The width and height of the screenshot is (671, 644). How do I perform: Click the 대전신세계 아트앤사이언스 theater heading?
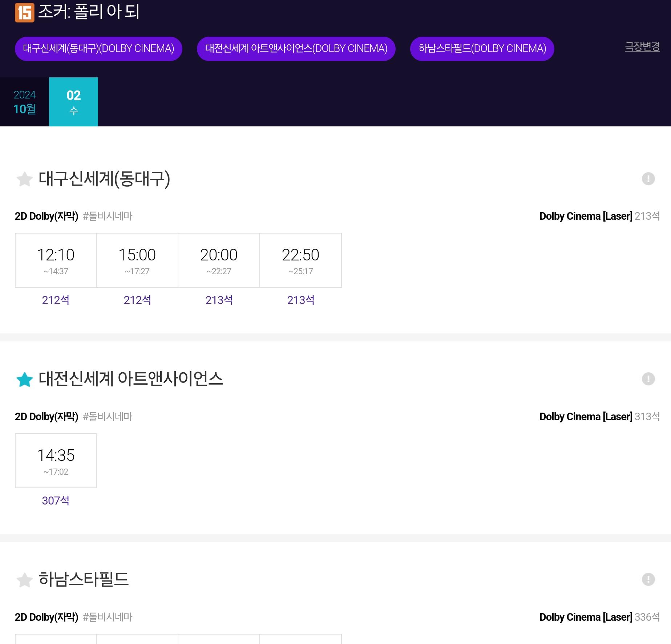[131, 379]
